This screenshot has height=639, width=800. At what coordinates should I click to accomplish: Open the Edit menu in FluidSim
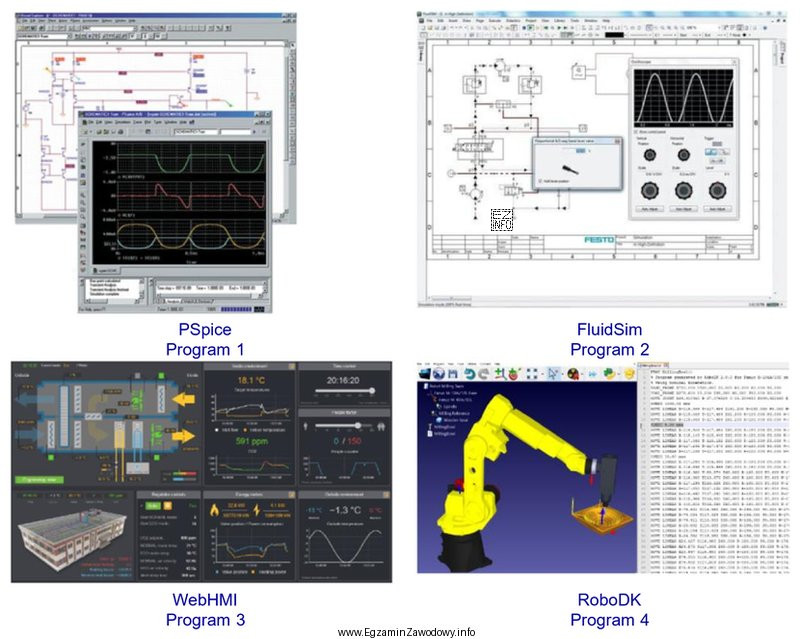pos(440,20)
